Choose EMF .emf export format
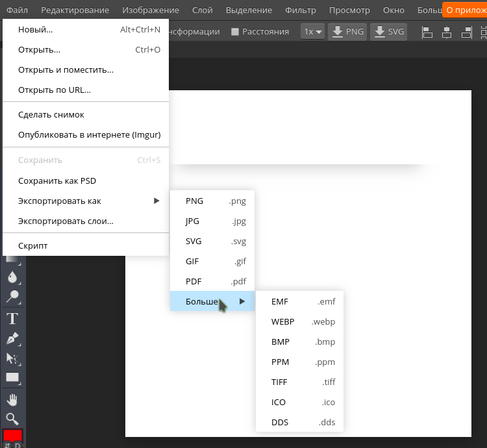Viewport: 487px width, 448px height. tap(300, 301)
